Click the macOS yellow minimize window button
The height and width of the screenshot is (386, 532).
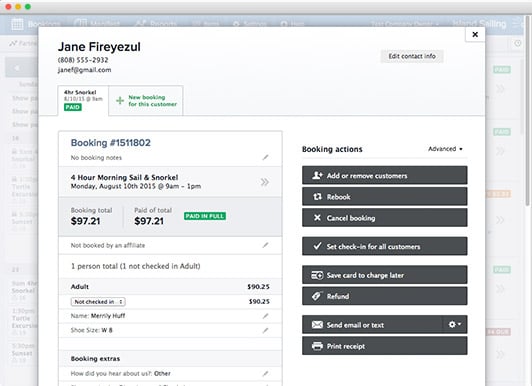(18, 6)
